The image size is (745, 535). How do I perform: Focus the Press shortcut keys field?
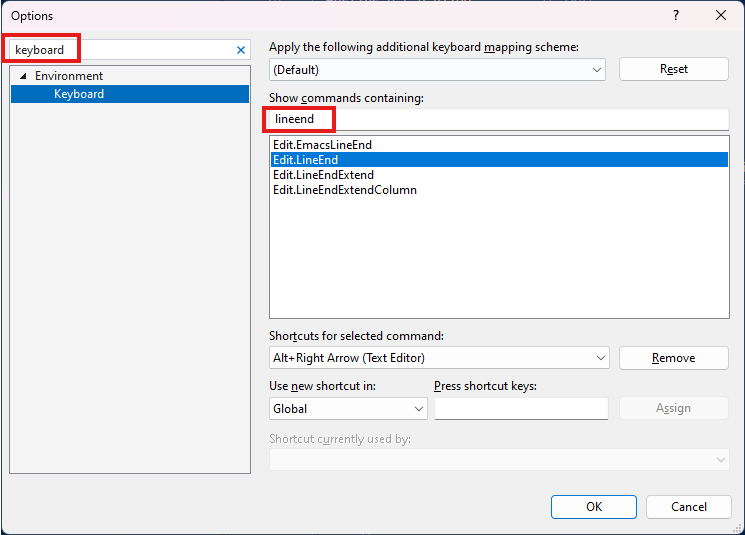(521, 409)
